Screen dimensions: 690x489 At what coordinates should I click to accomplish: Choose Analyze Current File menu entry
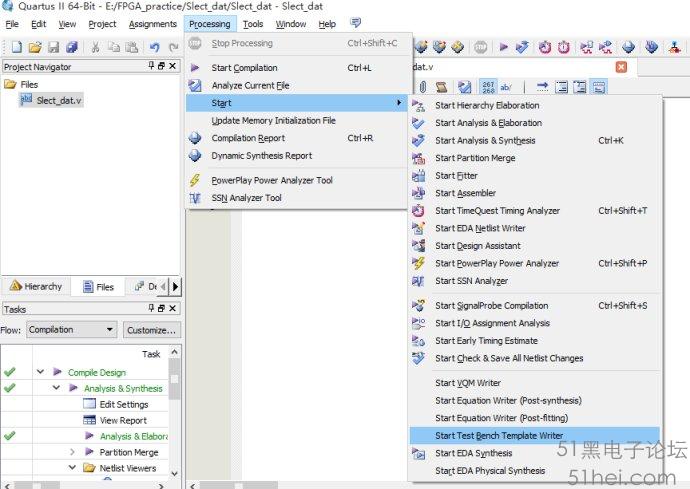pos(295,85)
